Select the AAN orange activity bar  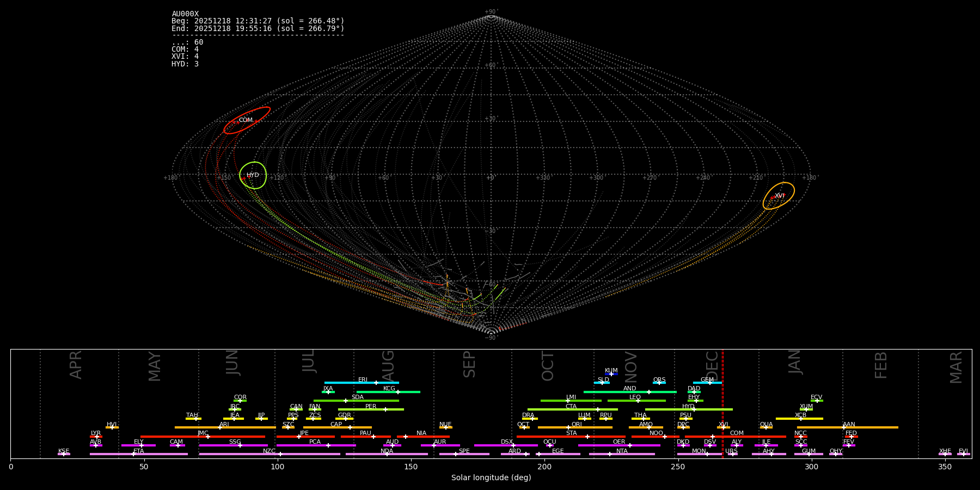847,427
